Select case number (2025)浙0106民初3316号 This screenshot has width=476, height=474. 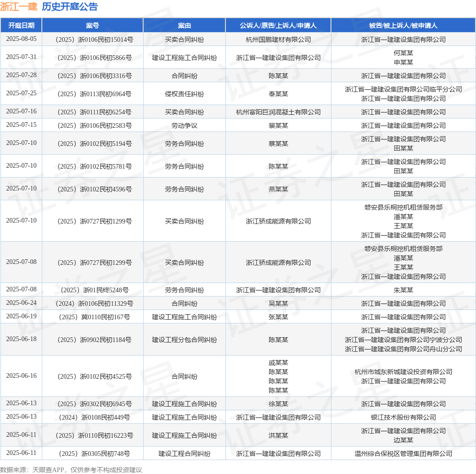tap(94, 76)
